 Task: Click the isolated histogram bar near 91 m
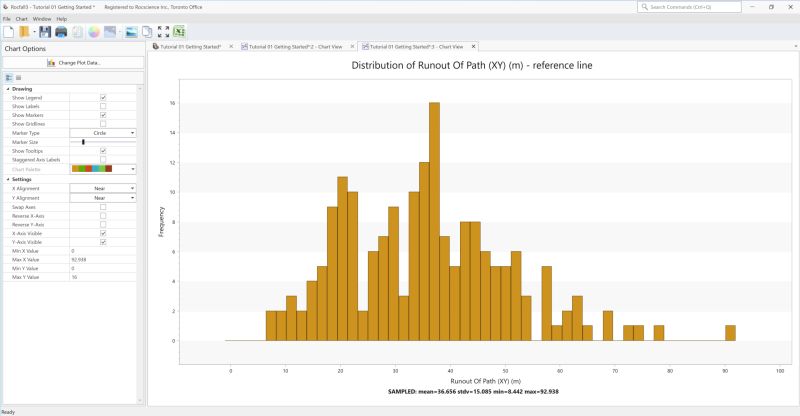coord(731,333)
